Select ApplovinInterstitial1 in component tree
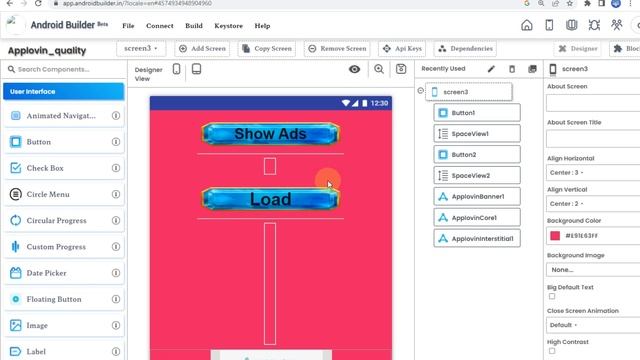The height and width of the screenshot is (360, 640). click(x=477, y=238)
